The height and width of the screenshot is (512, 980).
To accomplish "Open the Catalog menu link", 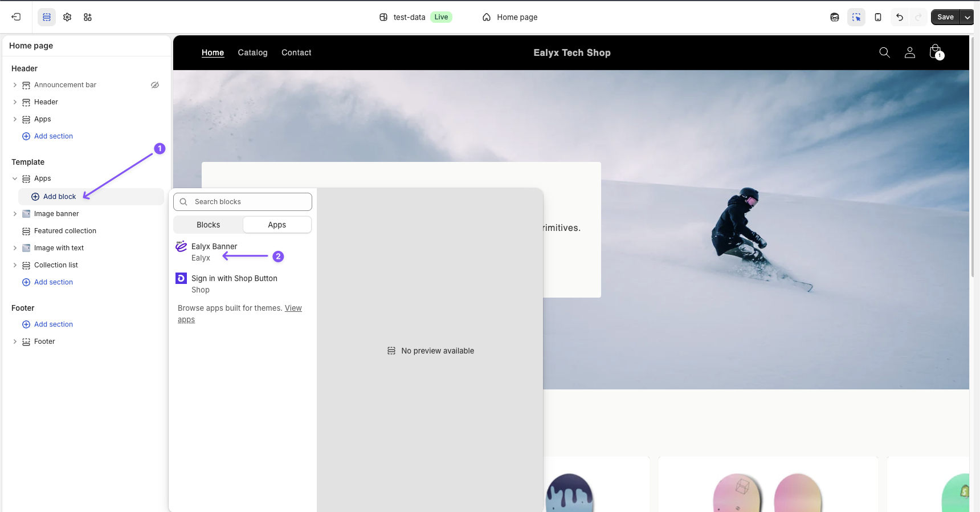I will pos(252,52).
